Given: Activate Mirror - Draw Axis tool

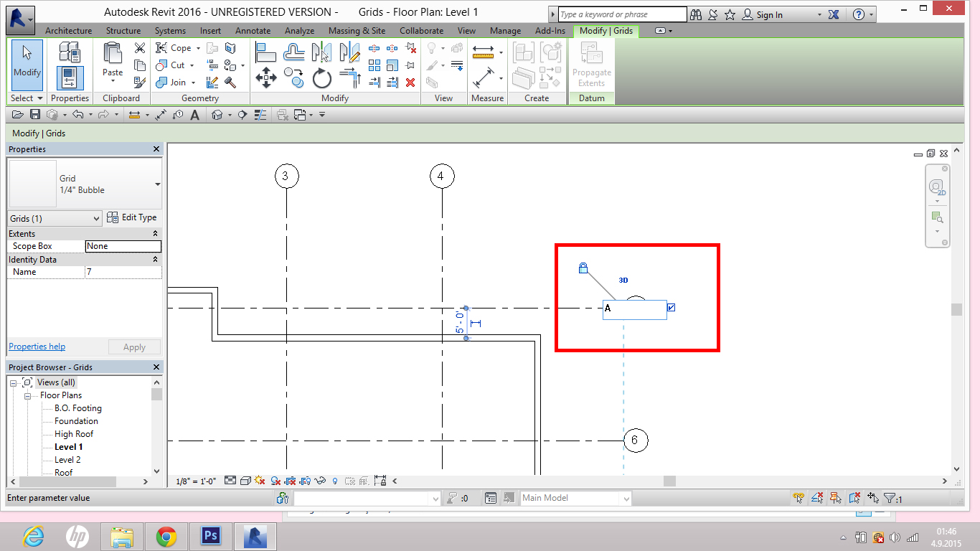Looking at the screenshot, I should tap(349, 52).
